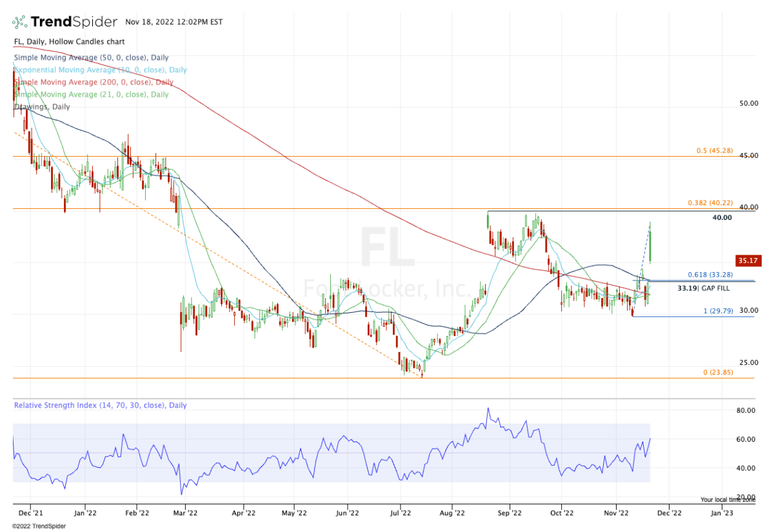Viewport: 774px width, 532px height.
Task: Click the 'Dec '21' date axis label
Action: [32, 513]
